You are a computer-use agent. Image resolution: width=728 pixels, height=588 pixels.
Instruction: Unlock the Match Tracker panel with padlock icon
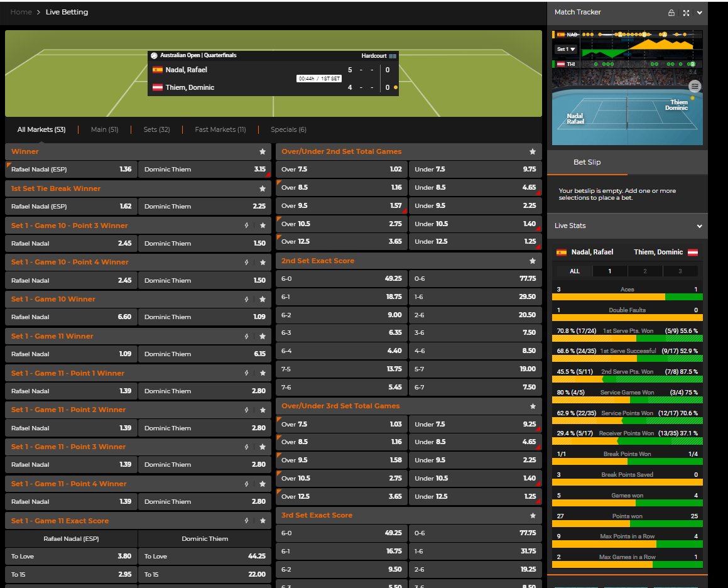pyautogui.click(x=671, y=13)
